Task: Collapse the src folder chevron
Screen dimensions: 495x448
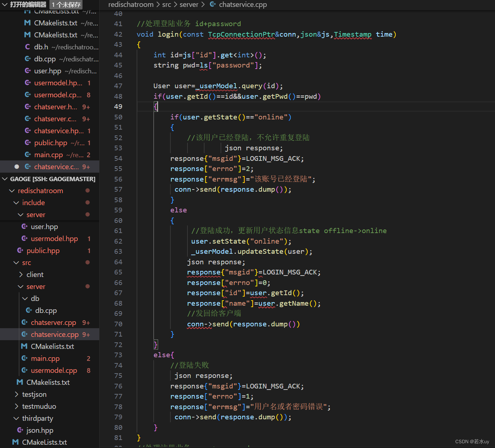Action: tap(16, 263)
